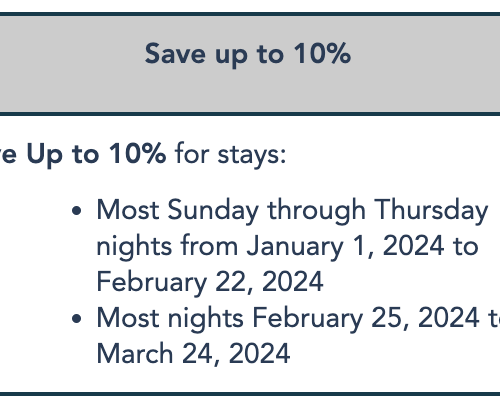The height and width of the screenshot is (416, 500).
Task: Select the "March 24, 2024" date
Action: coord(193,354)
